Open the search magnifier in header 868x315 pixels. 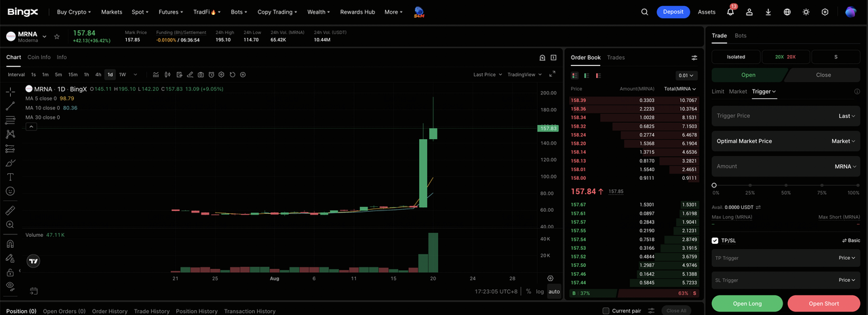click(x=645, y=12)
